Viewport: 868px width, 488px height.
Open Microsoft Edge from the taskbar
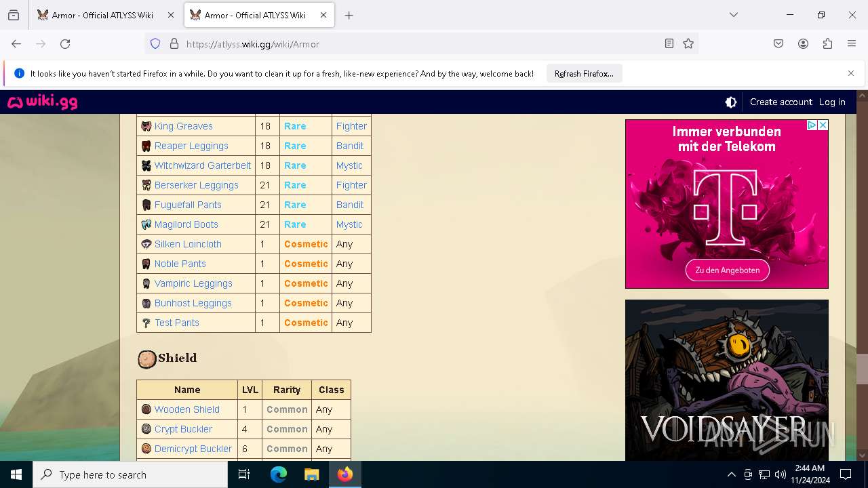point(279,474)
